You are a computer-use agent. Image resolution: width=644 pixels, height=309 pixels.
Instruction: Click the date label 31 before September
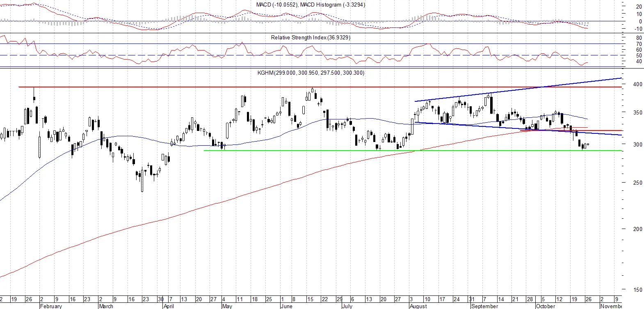(x=472, y=299)
